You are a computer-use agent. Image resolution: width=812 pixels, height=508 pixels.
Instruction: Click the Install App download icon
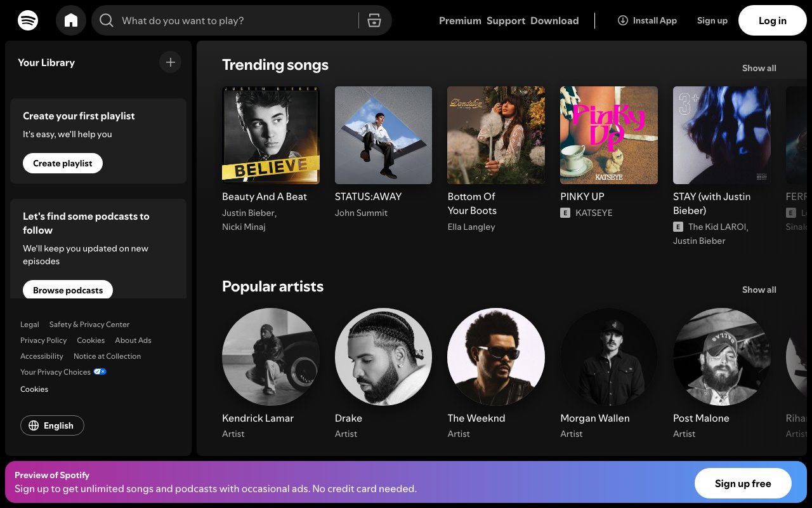[x=622, y=20]
